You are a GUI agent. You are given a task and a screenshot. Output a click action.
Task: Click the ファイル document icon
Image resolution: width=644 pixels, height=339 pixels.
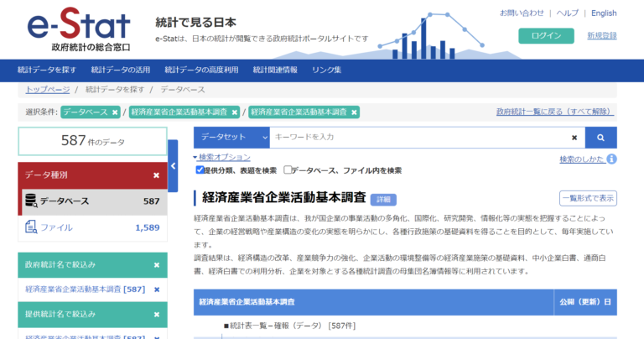point(31,227)
